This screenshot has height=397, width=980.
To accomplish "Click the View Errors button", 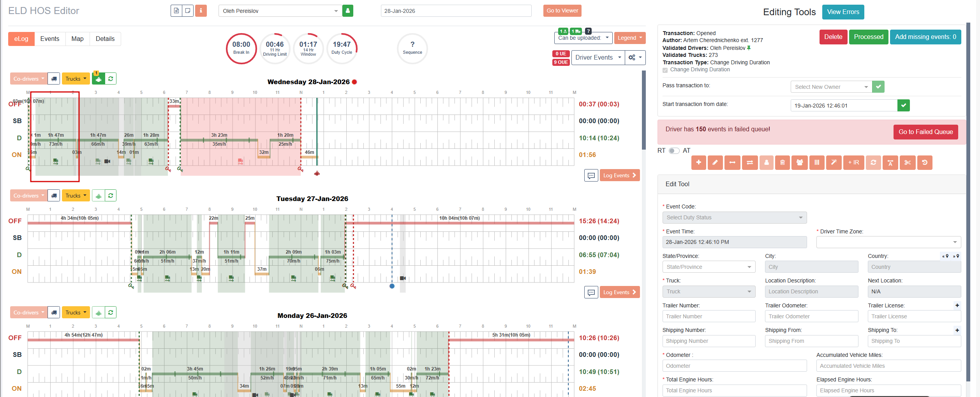I will 843,12.
